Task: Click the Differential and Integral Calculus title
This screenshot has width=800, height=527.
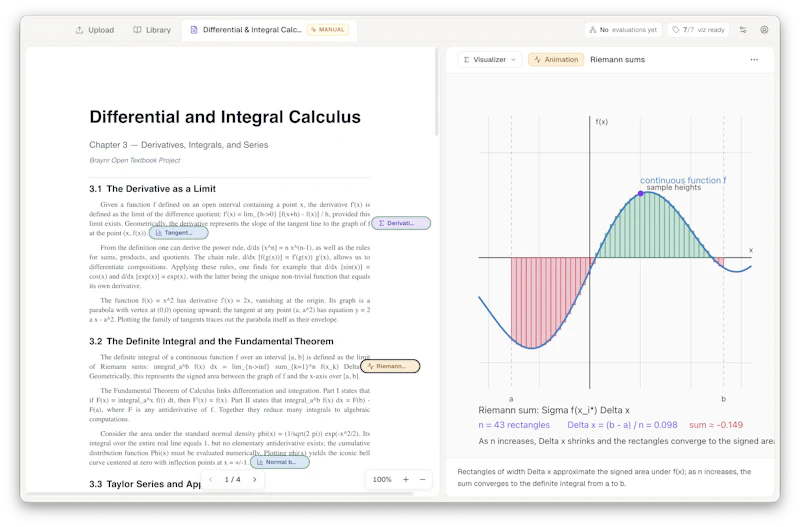Action: (x=225, y=117)
